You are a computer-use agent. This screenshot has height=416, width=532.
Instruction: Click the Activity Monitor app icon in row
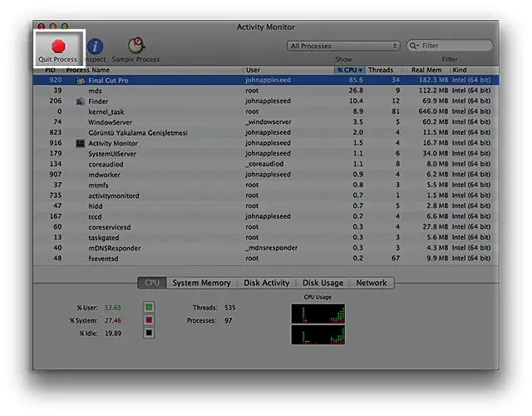point(81,143)
